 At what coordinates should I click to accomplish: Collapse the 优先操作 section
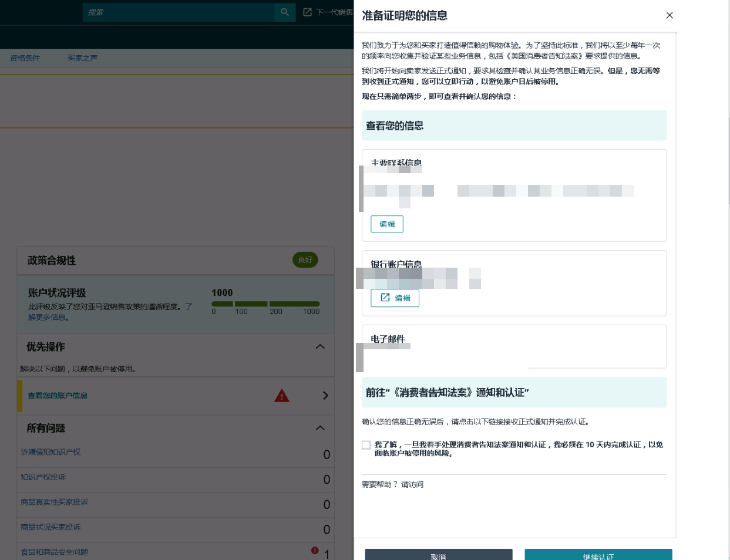tap(320, 347)
